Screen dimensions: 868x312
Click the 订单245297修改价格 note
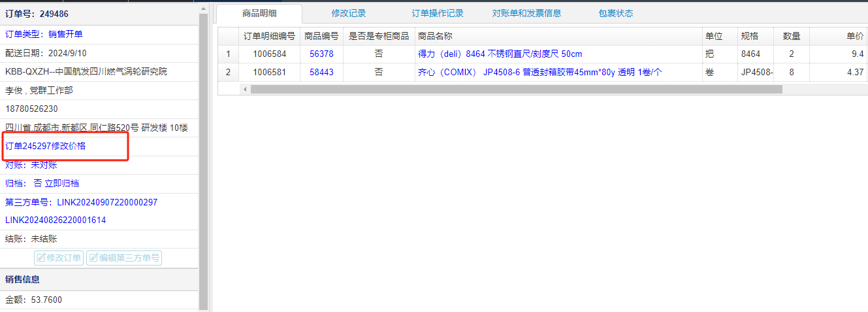coord(46,146)
